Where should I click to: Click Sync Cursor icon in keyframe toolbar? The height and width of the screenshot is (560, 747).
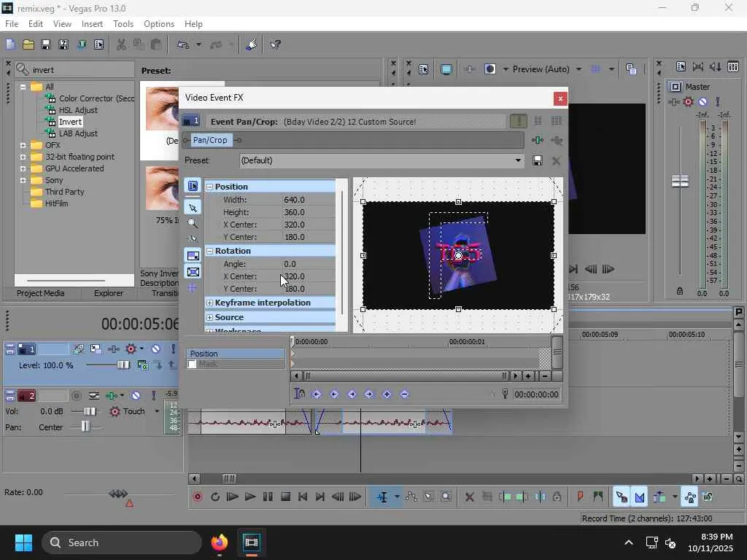click(x=299, y=394)
